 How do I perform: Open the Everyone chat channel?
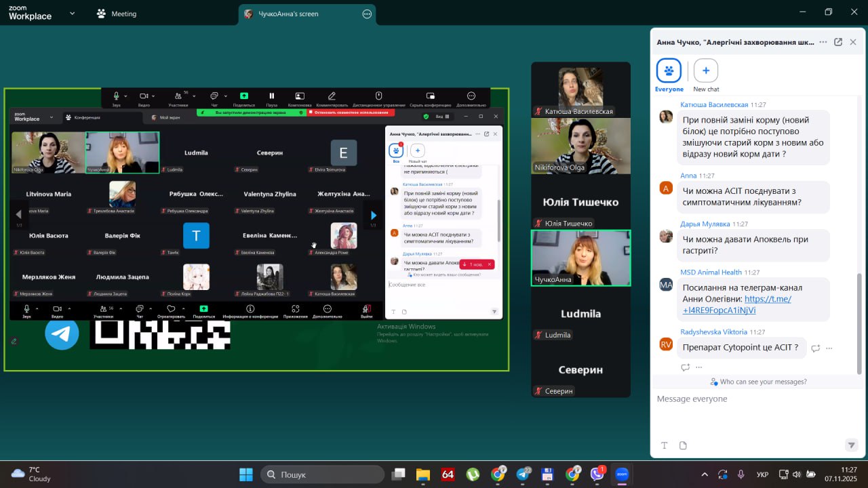pyautogui.click(x=669, y=71)
